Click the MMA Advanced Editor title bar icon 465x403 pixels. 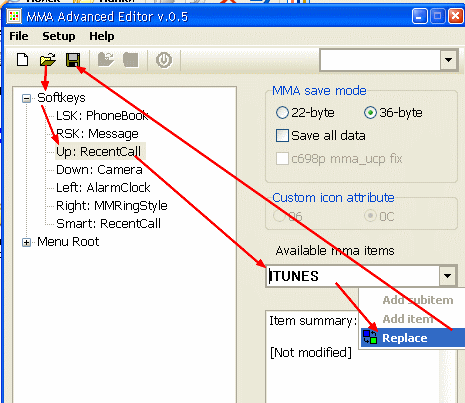tap(14, 16)
